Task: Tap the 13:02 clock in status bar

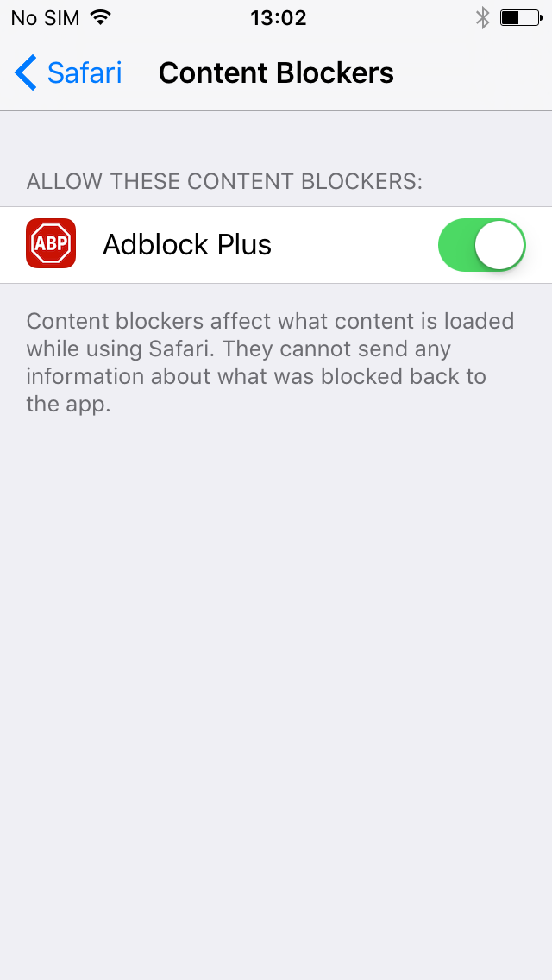Action: coord(279,17)
